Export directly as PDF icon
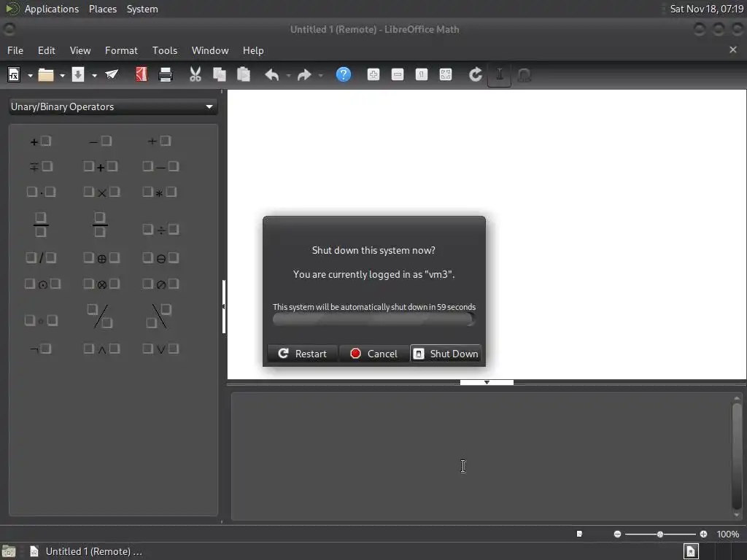 pyautogui.click(x=142, y=74)
